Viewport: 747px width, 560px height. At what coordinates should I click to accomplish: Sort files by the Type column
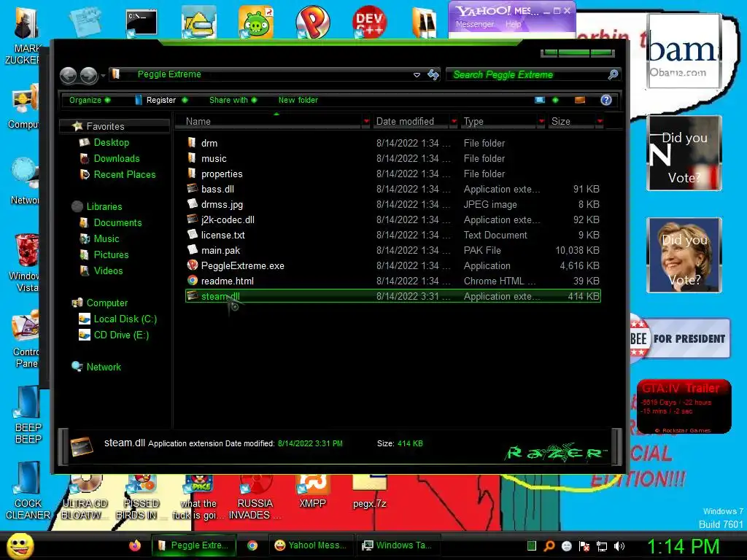coord(473,122)
